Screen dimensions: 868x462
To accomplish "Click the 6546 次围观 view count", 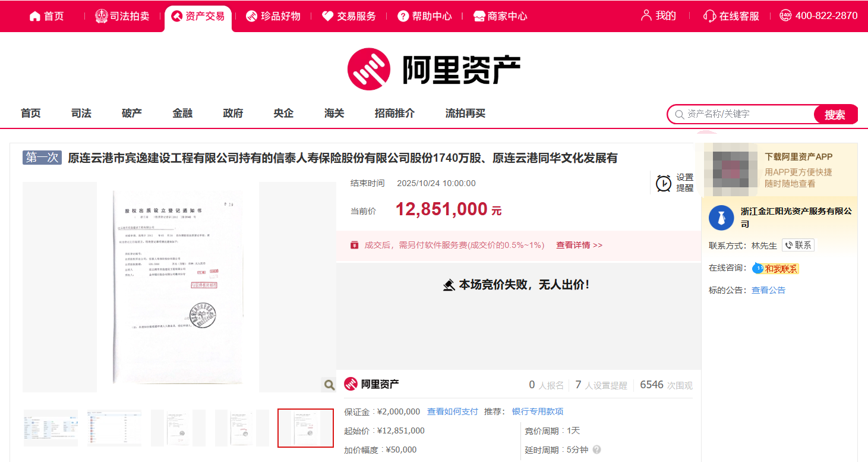I will click(x=666, y=385).
